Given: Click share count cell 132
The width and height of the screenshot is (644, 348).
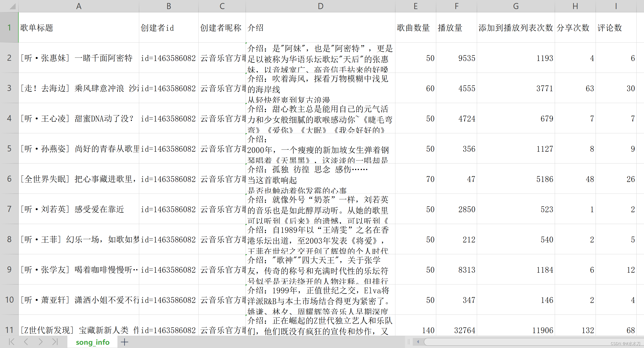Looking at the screenshot, I should [575, 325].
